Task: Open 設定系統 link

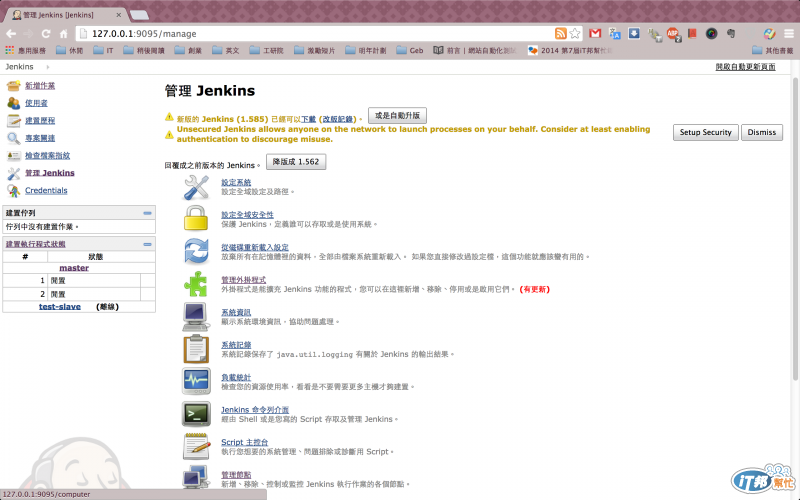Action: click(236, 182)
